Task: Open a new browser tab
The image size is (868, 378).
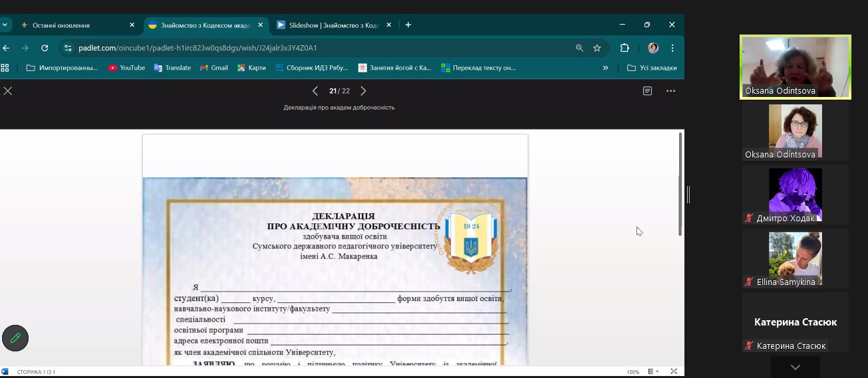Action: [408, 25]
